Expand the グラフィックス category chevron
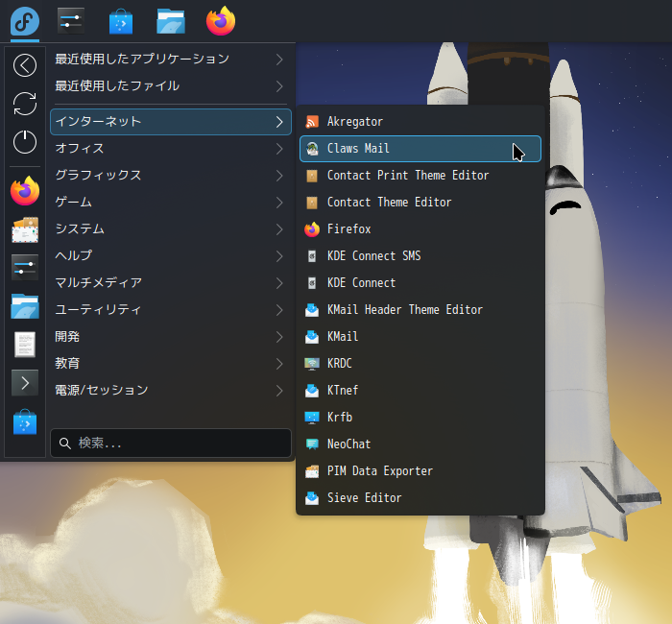Screen dimensions: 672x624 pos(279,176)
